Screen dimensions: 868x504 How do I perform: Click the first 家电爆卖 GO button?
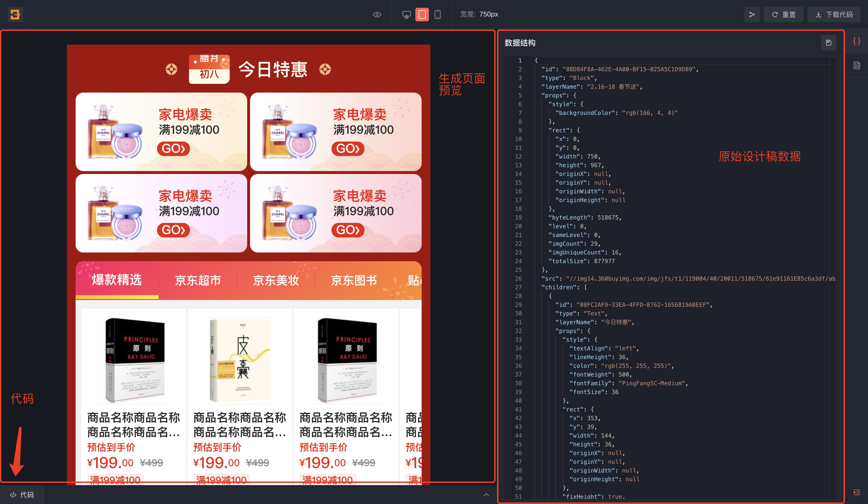[173, 149]
